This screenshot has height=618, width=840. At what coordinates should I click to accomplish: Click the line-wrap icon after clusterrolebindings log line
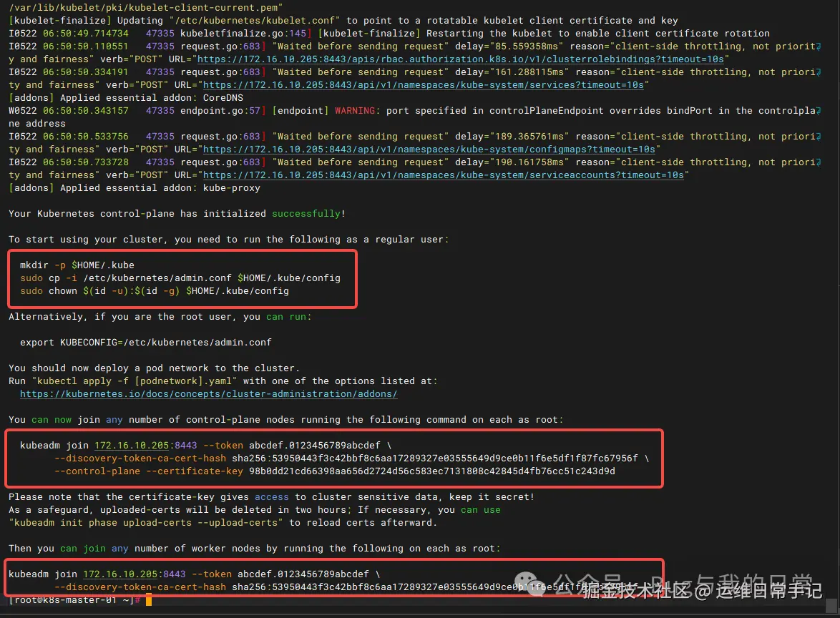pyautogui.click(x=819, y=46)
